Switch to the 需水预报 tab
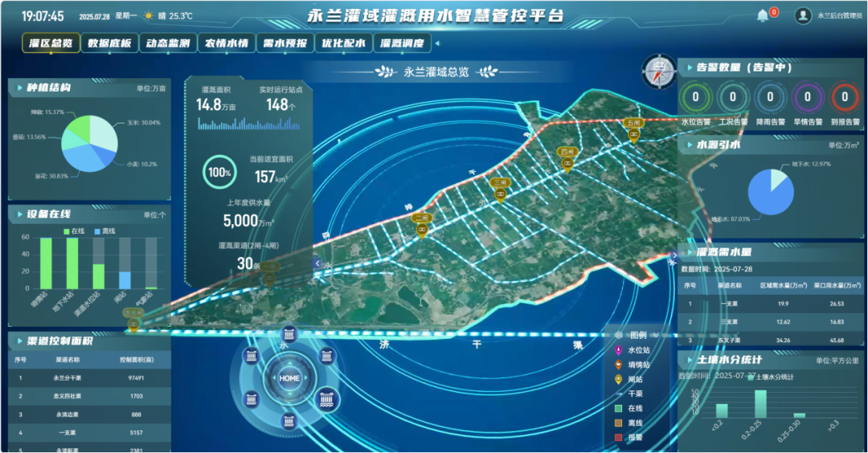Image resolution: width=868 pixels, height=453 pixels. pyautogui.click(x=285, y=43)
